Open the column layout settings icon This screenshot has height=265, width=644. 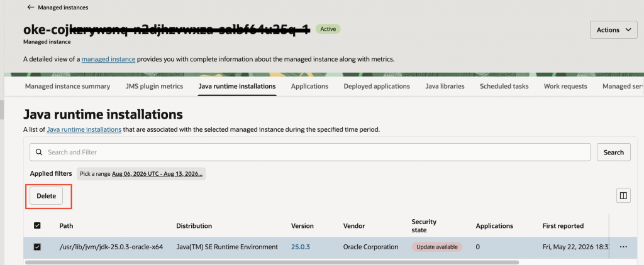point(623,196)
